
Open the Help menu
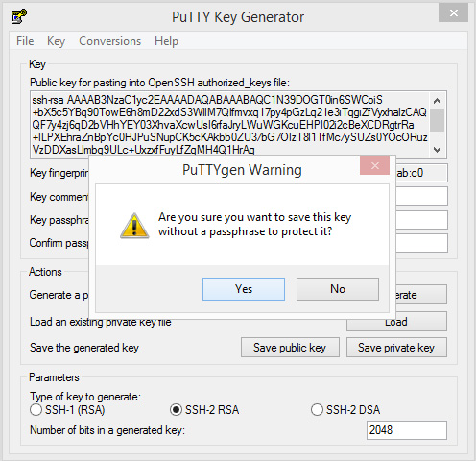tap(166, 41)
